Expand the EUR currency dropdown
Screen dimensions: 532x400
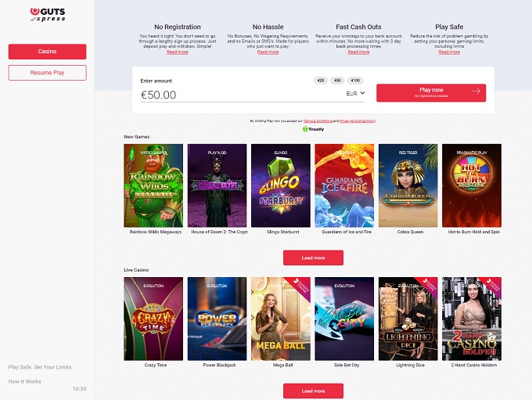355,93
